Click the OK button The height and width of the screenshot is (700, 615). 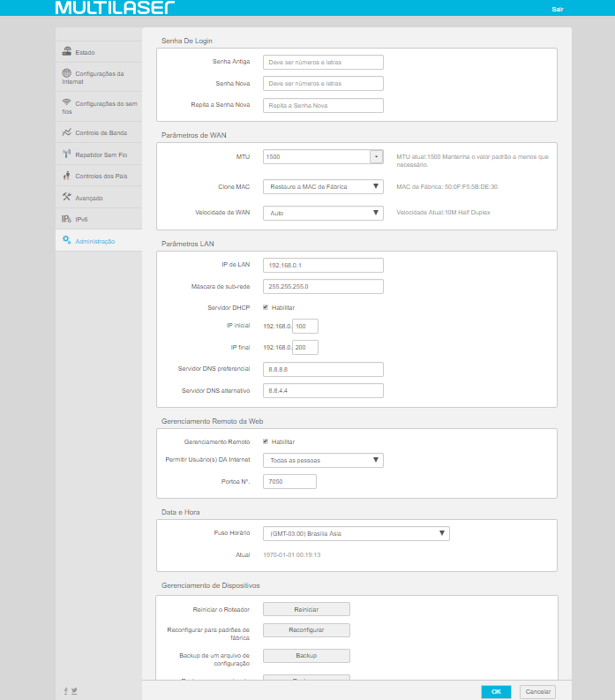496,691
